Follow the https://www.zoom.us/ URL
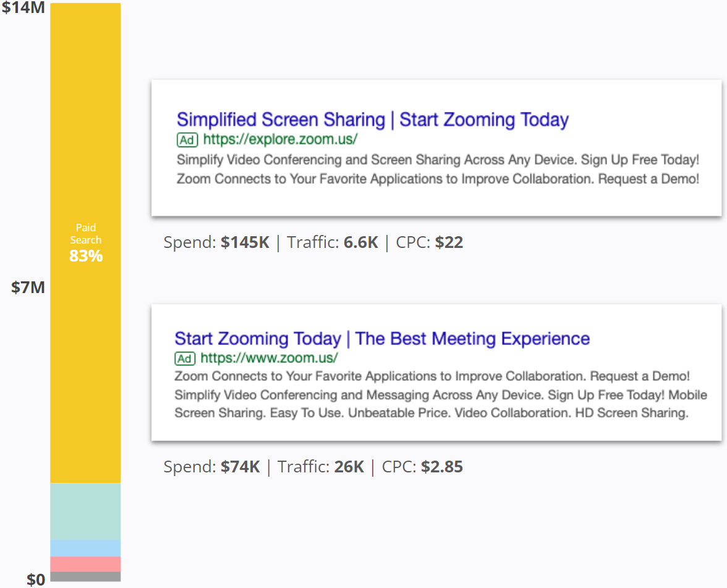The height and width of the screenshot is (588, 727). coord(269,358)
